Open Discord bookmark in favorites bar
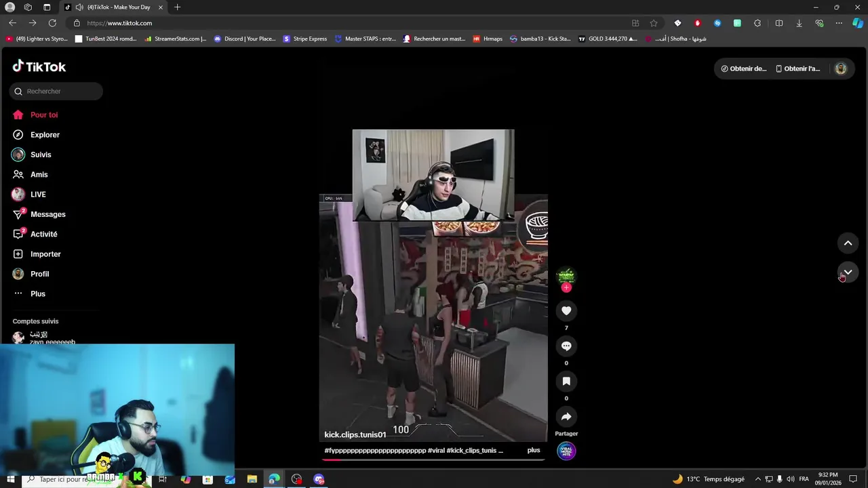This screenshot has height=488, width=868. coord(245,39)
